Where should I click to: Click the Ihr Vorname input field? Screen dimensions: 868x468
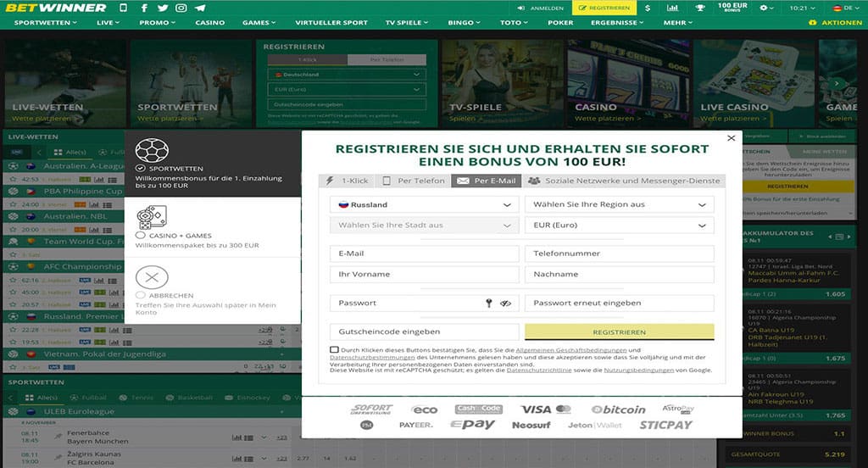pyautogui.click(x=425, y=274)
